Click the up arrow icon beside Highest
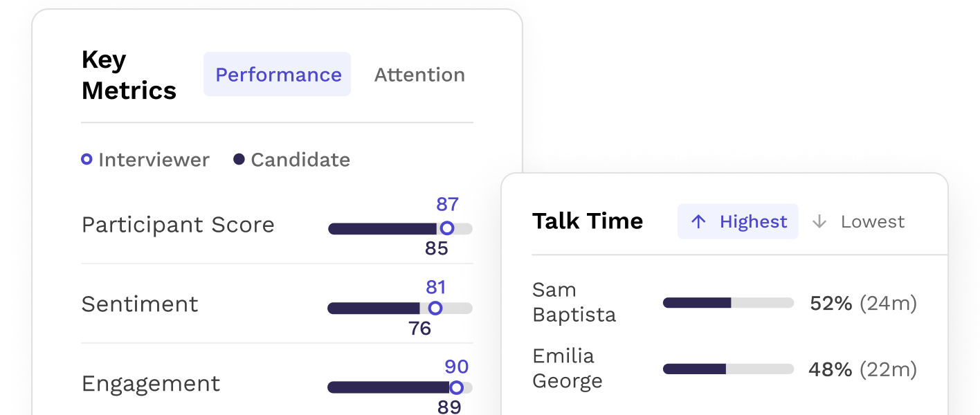The height and width of the screenshot is (415, 980). (699, 221)
